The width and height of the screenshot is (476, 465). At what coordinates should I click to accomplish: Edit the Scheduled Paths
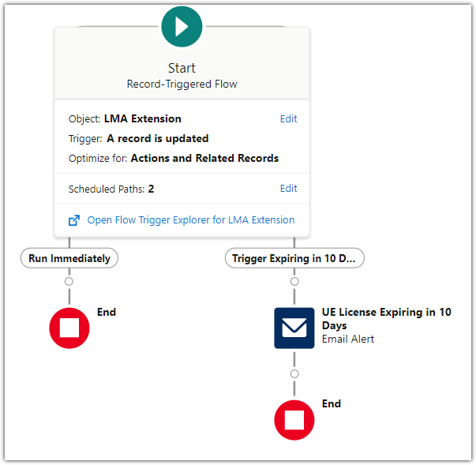click(288, 189)
